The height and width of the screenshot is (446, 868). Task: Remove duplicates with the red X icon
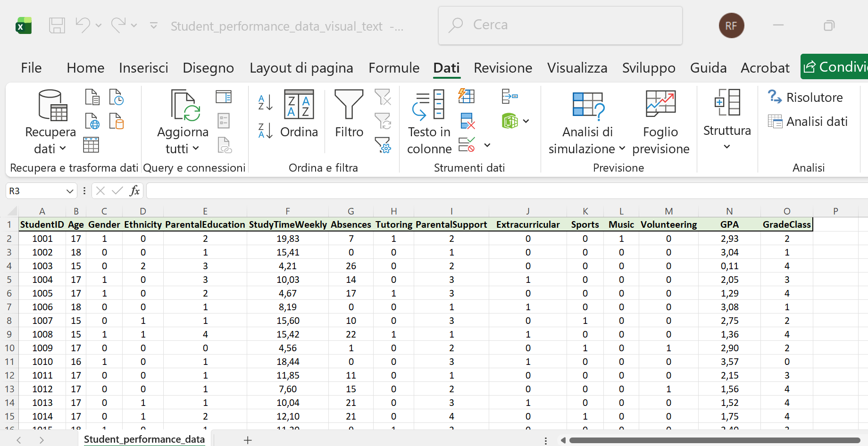(467, 121)
